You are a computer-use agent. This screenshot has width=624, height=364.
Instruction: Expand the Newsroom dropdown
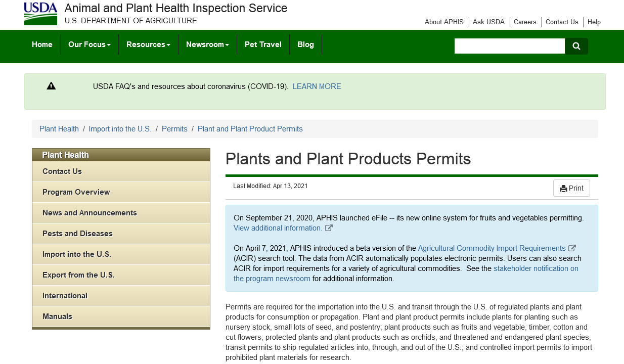207,44
